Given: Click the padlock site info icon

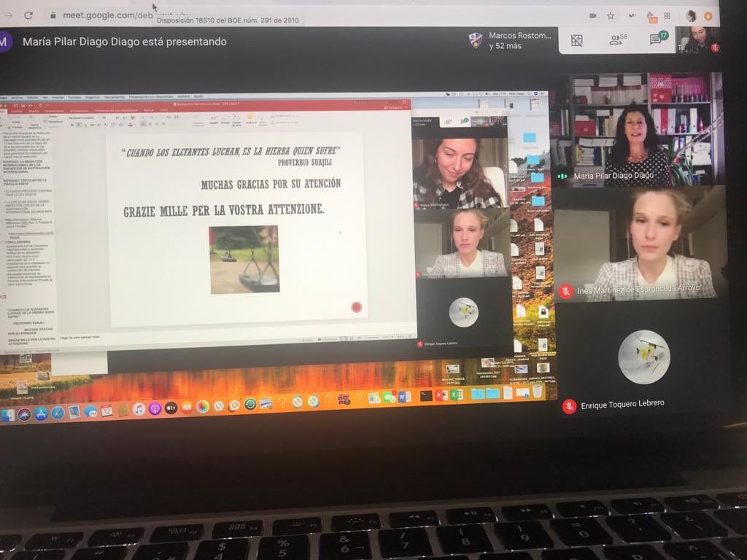Looking at the screenshot, I should pos(53,15).
